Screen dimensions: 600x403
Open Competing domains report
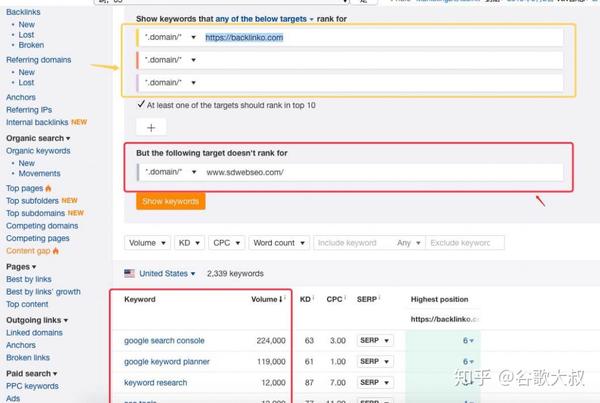pyautogui.click(x=42, y=226)
